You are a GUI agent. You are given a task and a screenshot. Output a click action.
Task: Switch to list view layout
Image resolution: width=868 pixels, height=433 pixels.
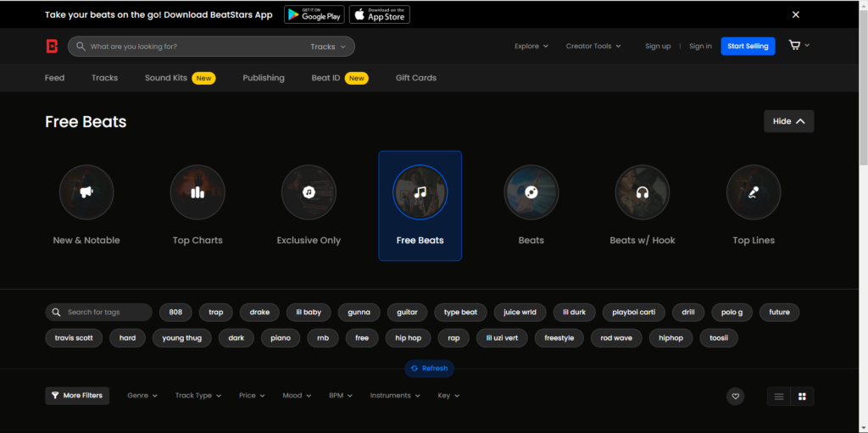[778, 396]
